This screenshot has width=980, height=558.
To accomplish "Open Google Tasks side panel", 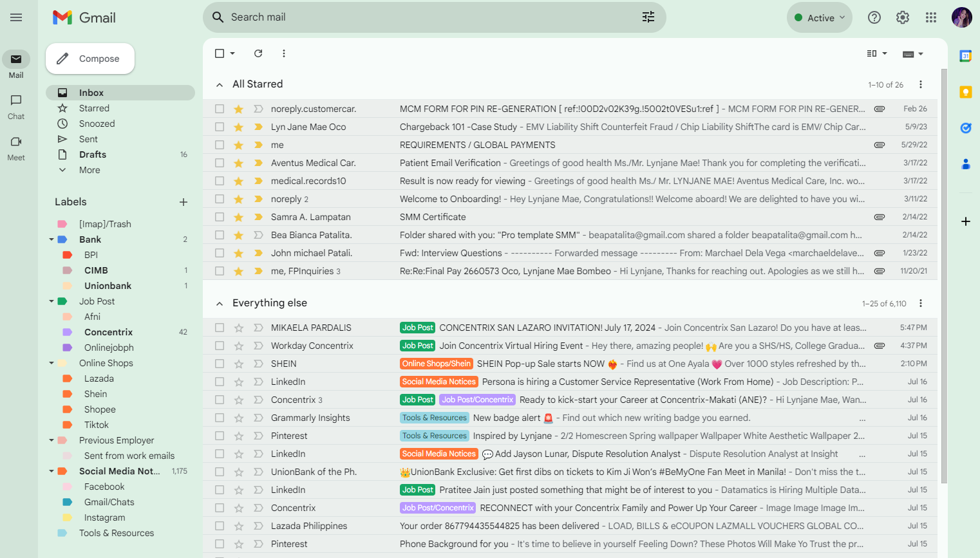I will (966, 128).
